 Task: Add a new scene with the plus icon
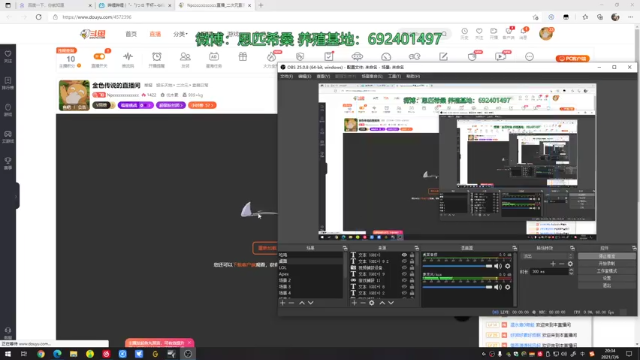tap(282, 303)
